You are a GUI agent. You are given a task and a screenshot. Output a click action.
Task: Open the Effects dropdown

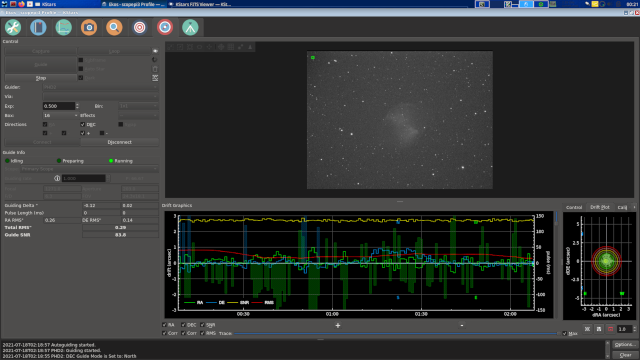point(138,116)
